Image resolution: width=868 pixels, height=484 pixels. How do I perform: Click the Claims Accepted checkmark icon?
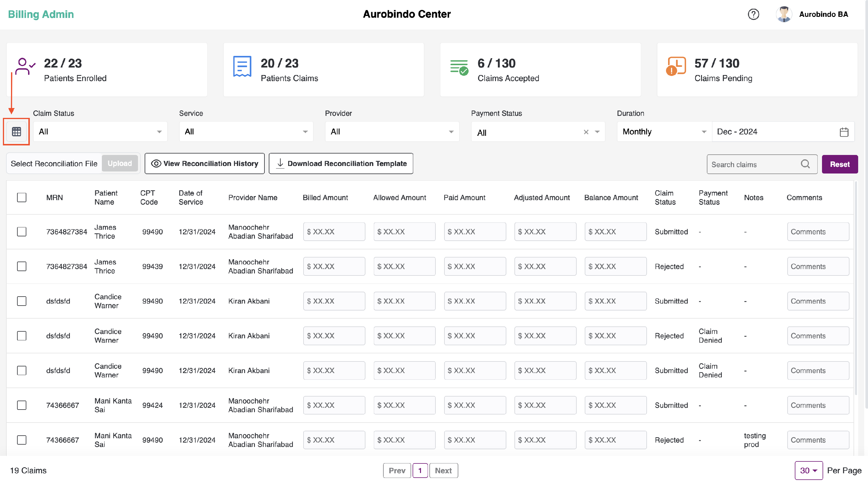[459, 67]
